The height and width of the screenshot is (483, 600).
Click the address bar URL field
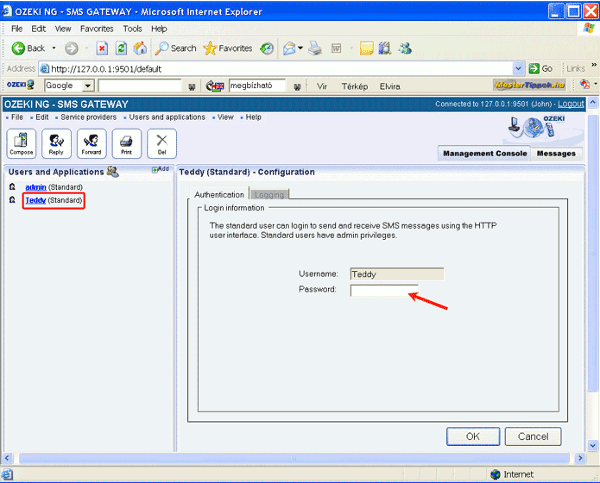click(x=276, y=69)
